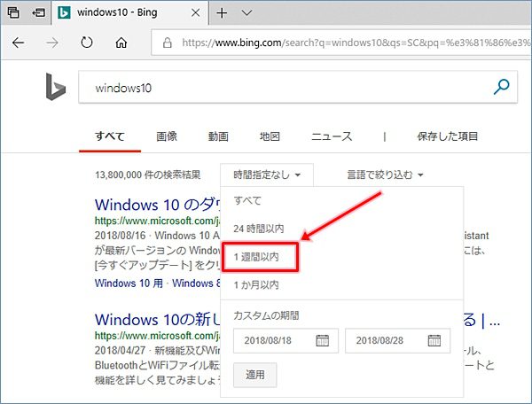
Task: Click the 適用 button
Action: [x=255, y=375]
